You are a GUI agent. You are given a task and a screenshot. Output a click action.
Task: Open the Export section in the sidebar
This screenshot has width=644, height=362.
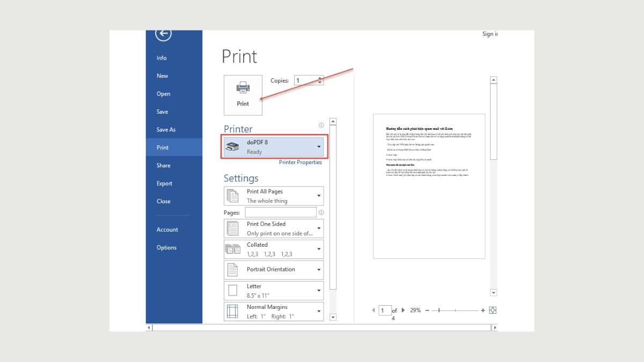(x=164, y=183)
